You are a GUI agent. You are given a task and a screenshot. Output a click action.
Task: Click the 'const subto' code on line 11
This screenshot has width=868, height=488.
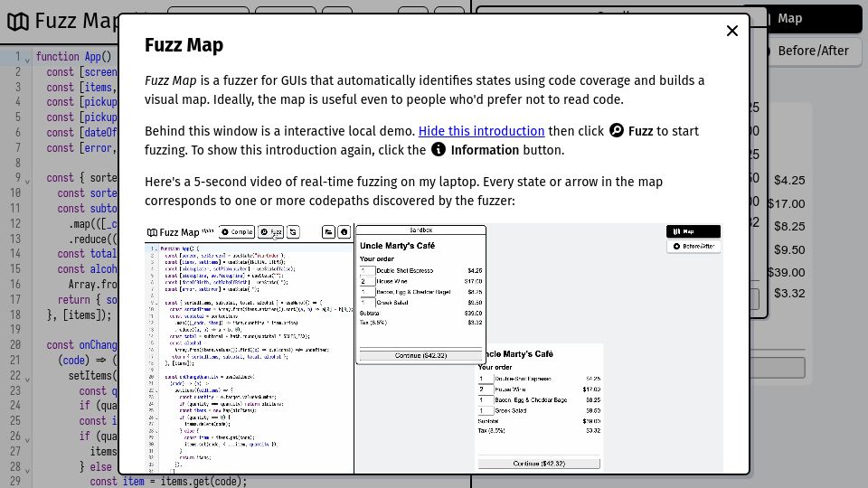[x=88, y=209]
